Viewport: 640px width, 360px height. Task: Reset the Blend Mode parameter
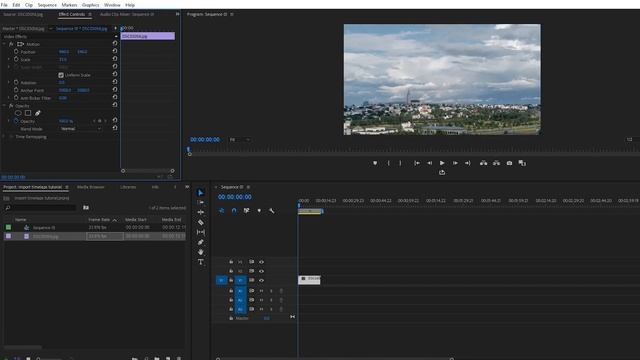[x=115, y=128]
